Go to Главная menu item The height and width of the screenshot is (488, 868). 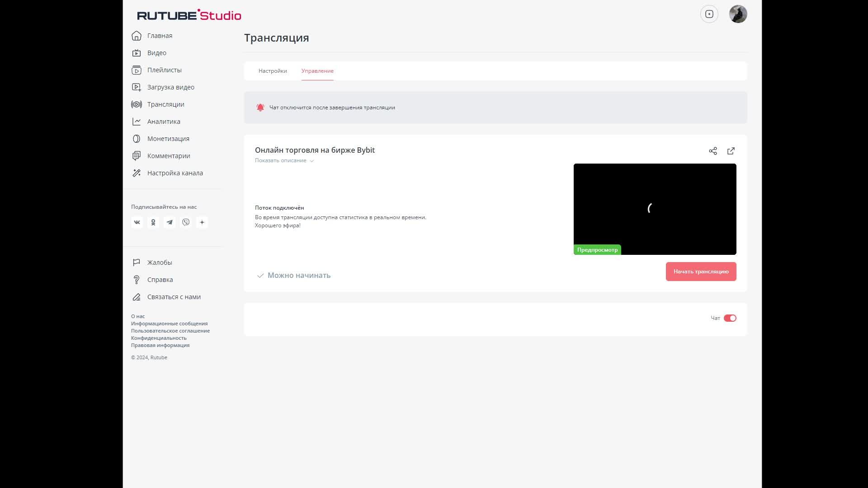[x=160, y=36]
